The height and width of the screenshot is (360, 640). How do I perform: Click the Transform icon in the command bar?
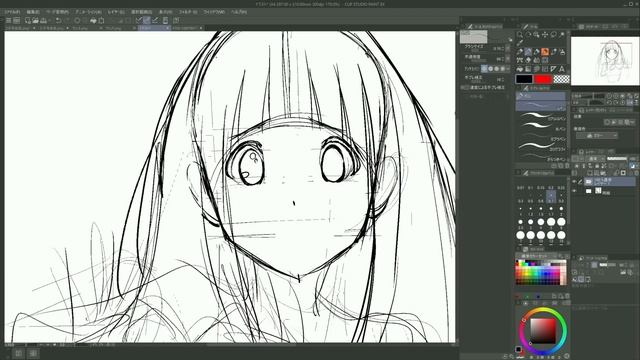[101, 20]
